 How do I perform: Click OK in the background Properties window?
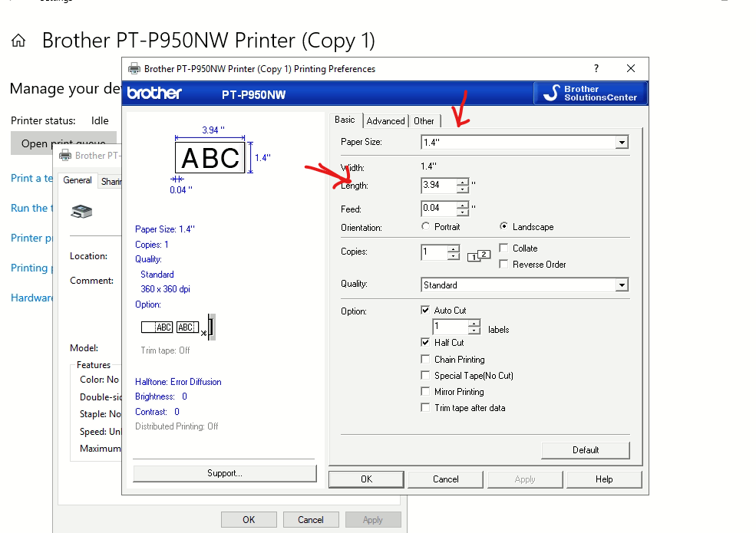[249, 519]
